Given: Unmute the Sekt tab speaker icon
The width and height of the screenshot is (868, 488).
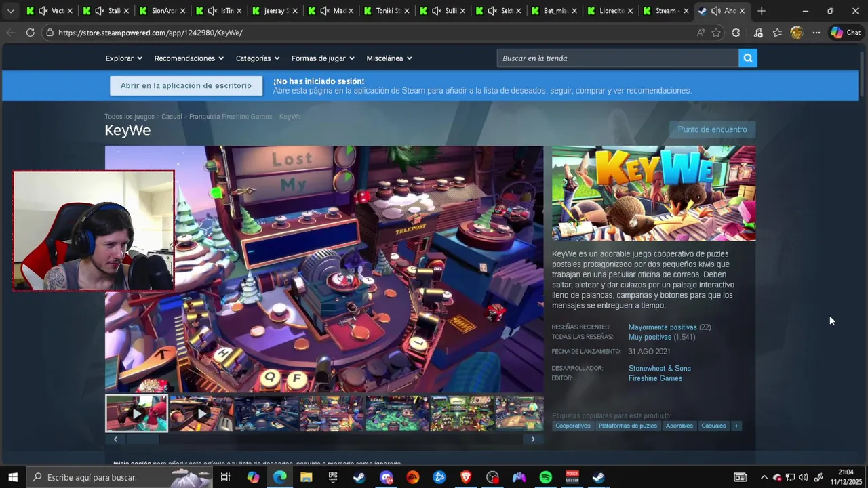Looking at the screenshot, I should pos(492,11).
